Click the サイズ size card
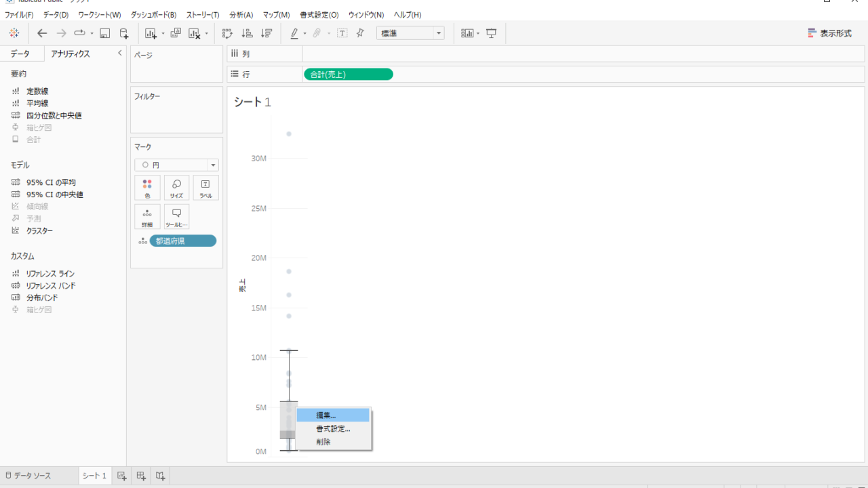 point(176,188)
